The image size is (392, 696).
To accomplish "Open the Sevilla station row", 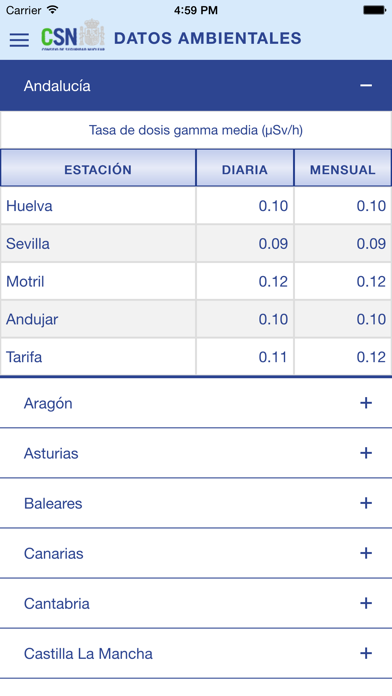I will pyautogui.click(x=196, y=243).
